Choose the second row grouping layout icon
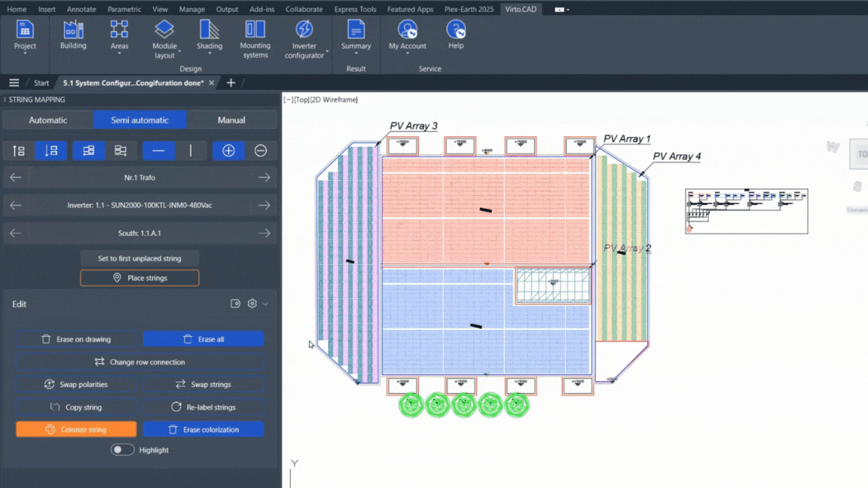 [120, 151]
